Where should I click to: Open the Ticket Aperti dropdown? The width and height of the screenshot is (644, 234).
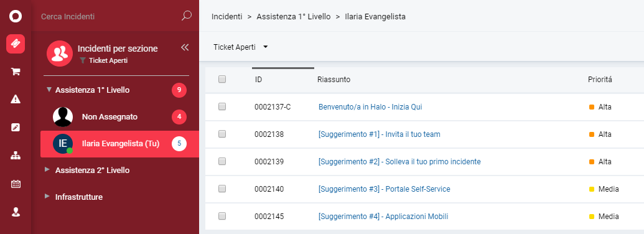point(241,47)
